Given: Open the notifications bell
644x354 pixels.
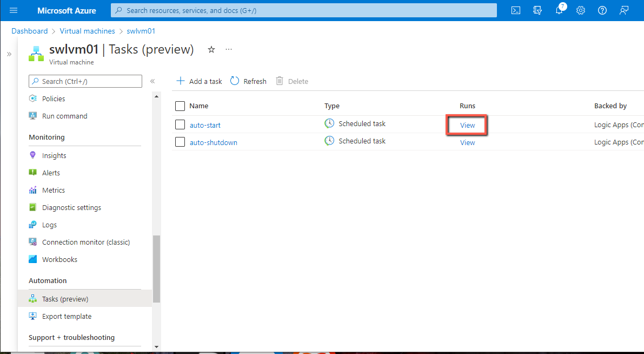Looking at the screenshot, I should (559, 10).
